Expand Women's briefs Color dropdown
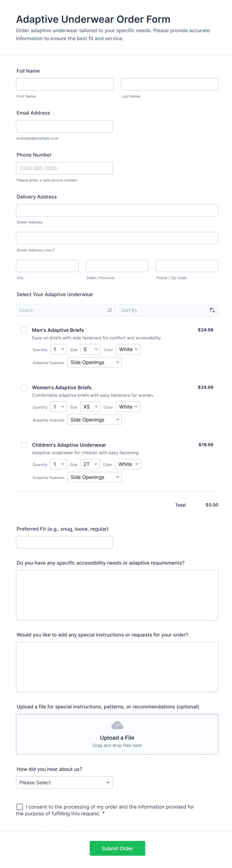The height and width of the screenshot is (868, 232). pos(128,407)
